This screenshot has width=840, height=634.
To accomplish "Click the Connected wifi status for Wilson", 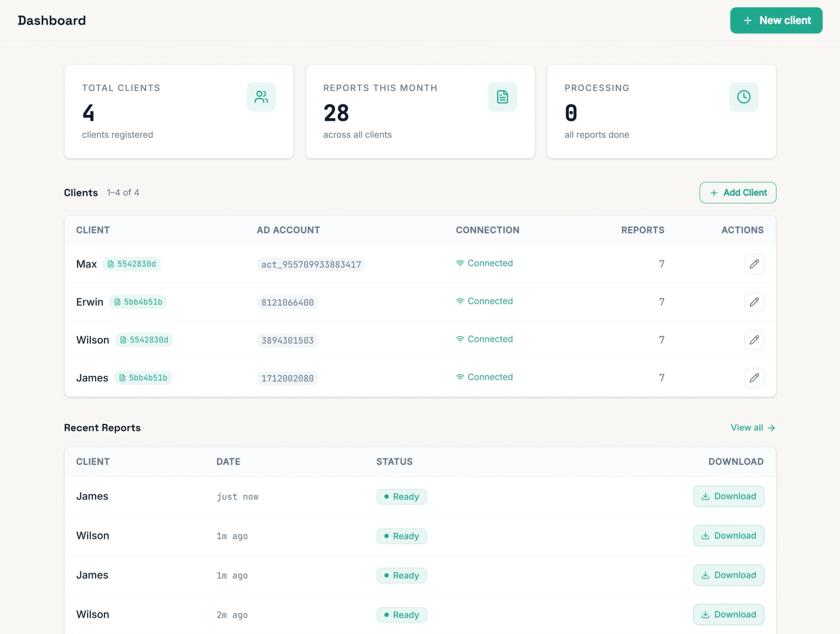I will [485, 339].
